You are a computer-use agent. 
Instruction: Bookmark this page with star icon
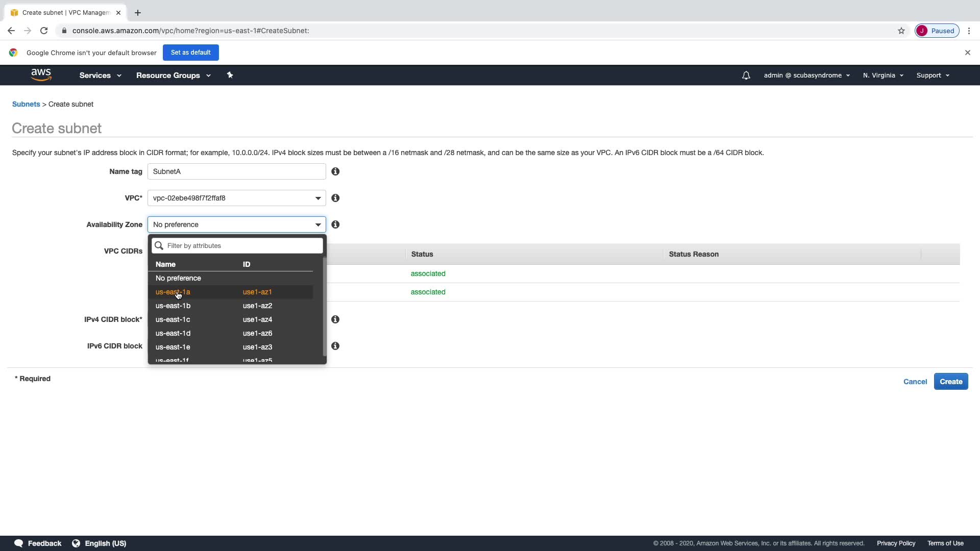tap(901, 31)
